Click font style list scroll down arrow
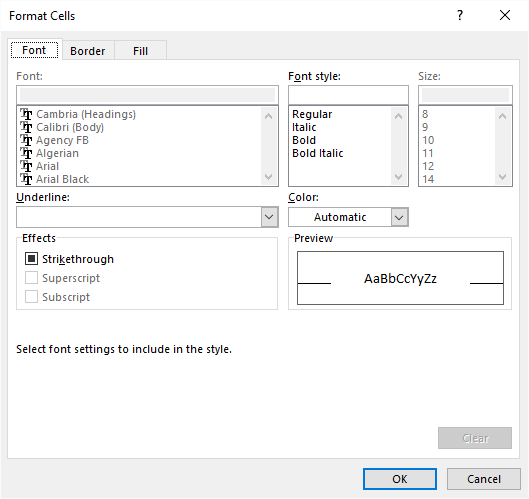Screen dimensions: 529x499 [x=398, y=177]
